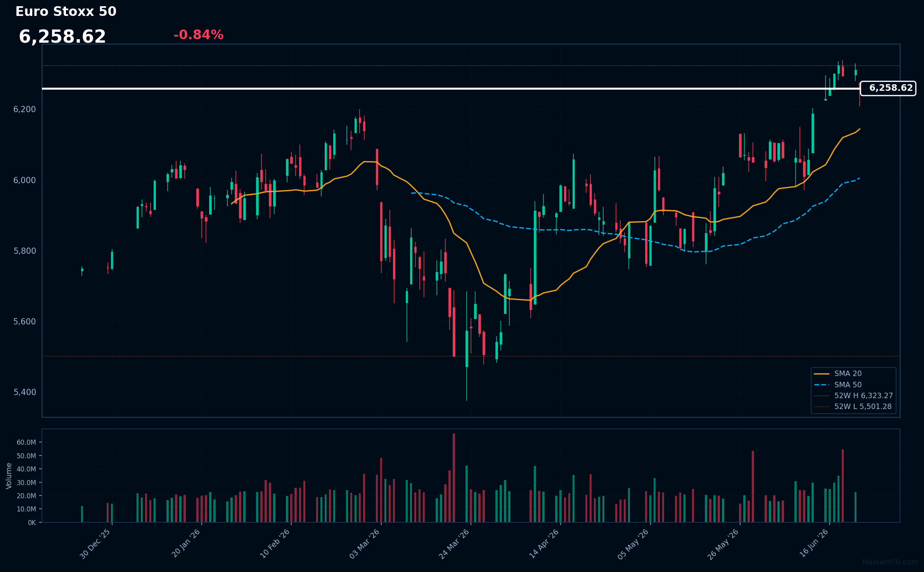Click the 24 Mar '26 date label
924x572 pixels.
click(x=454, y=544)
